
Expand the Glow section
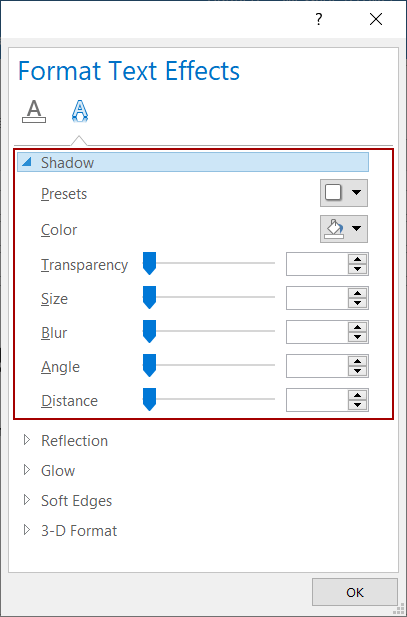click(x=49, y=471)
